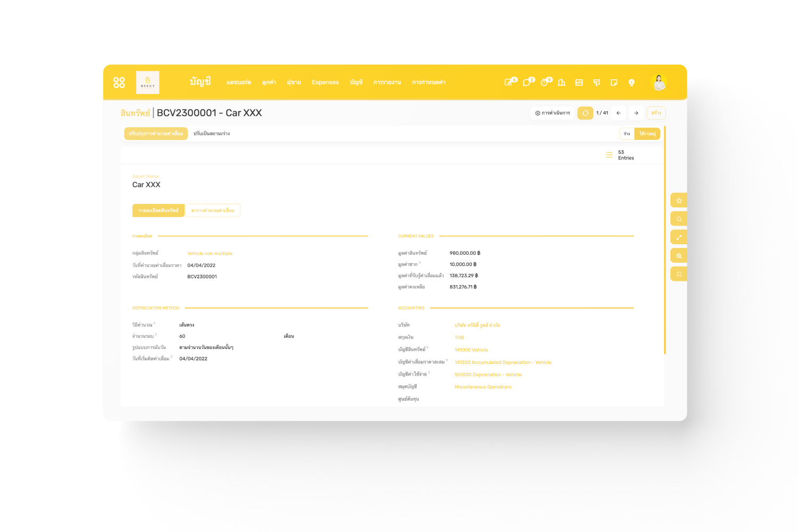Open 561000 Depreciation - Vehicle link
The image size is (798, 532).
(x=488, y=375)
